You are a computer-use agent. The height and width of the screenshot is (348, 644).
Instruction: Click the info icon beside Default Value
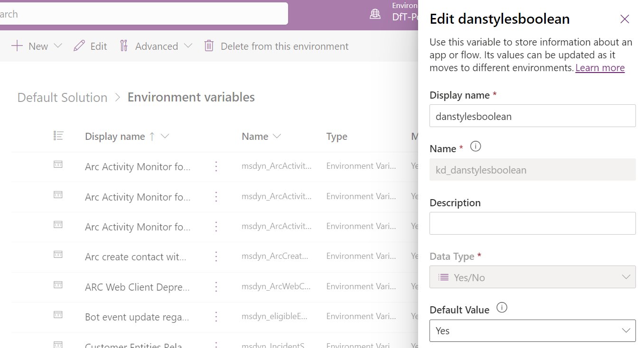[502, 308]
